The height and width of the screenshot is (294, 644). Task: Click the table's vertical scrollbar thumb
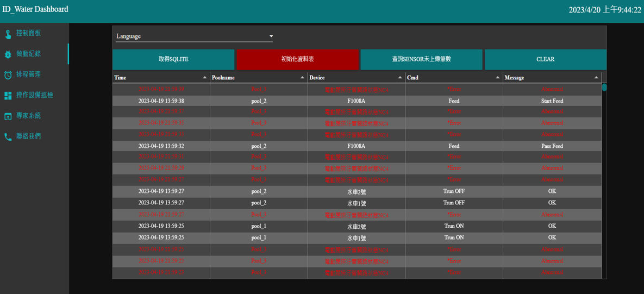coord(604,87)
